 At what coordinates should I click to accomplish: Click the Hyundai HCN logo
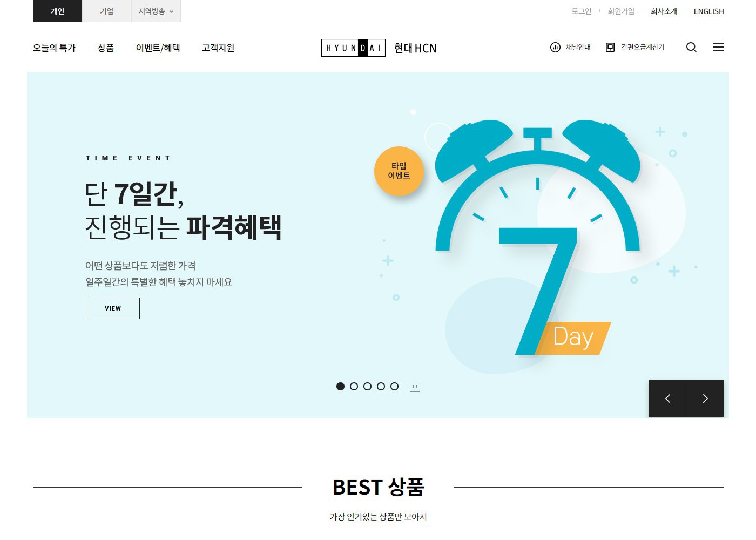coord(379,48)
